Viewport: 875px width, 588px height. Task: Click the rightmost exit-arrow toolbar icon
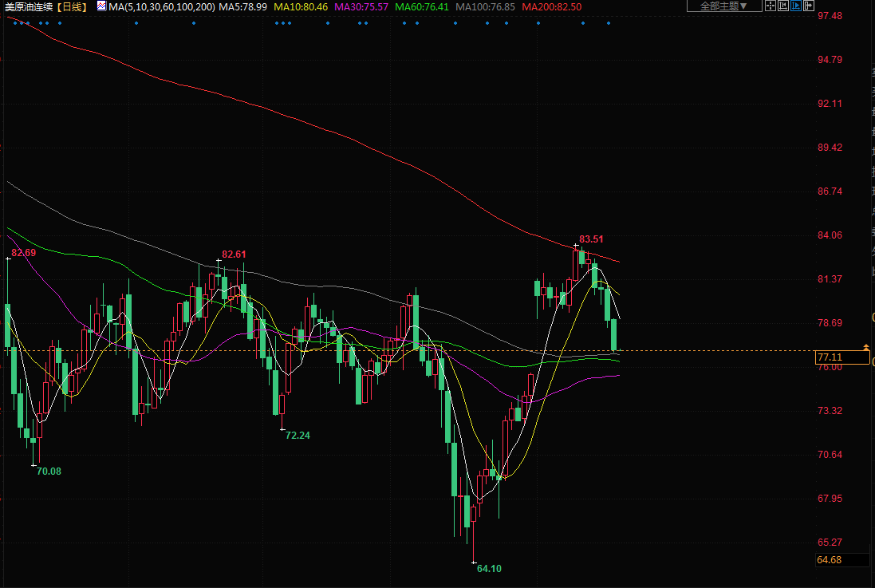tap(809, 6)
